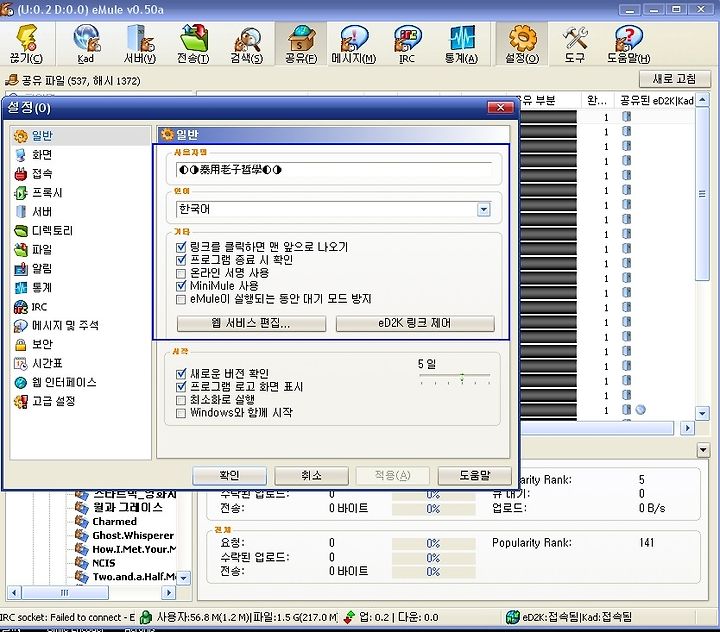Select 일반 in the settings sidebar
The width and height of the screenshot is (720, 632).
click(80, 136)
